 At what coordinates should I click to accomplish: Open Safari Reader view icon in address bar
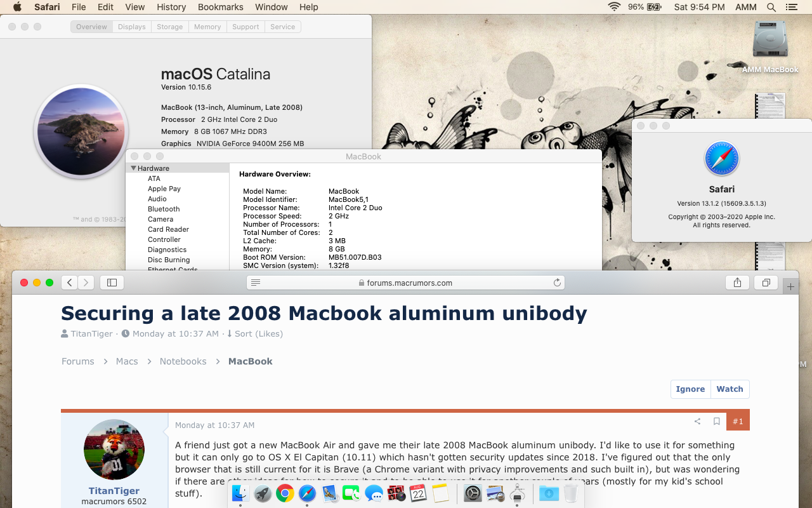click(255, 283)
